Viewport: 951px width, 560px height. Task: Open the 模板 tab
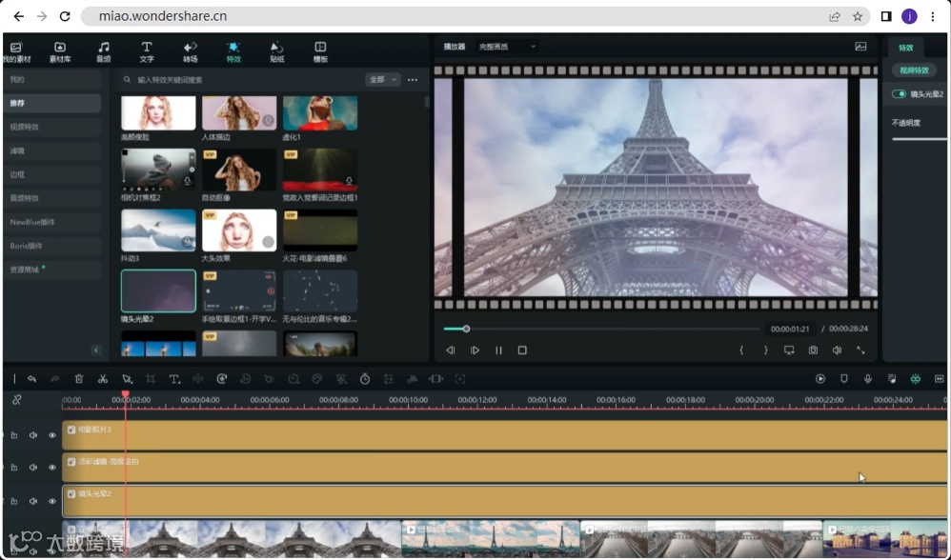coord(320,52)
